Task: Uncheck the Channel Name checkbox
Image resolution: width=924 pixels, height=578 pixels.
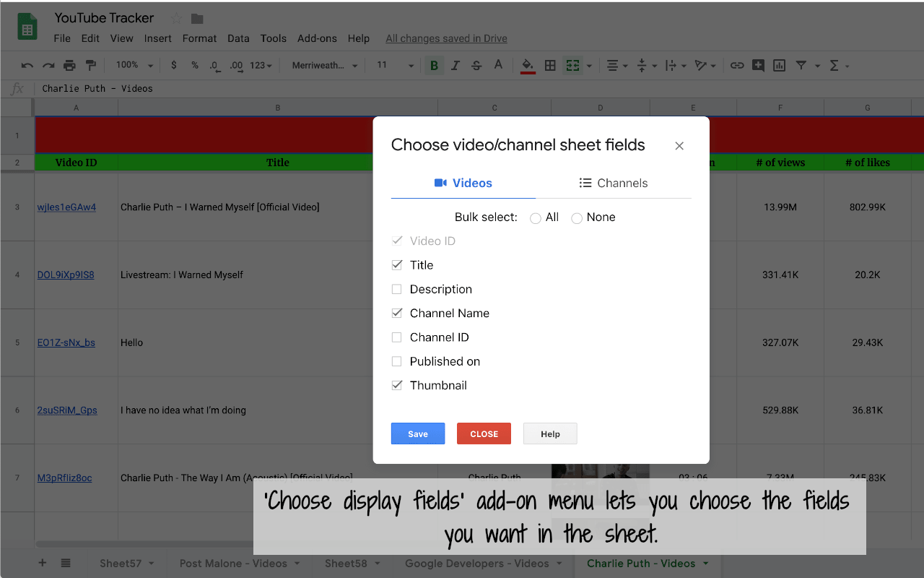Action: pos(397,313)
